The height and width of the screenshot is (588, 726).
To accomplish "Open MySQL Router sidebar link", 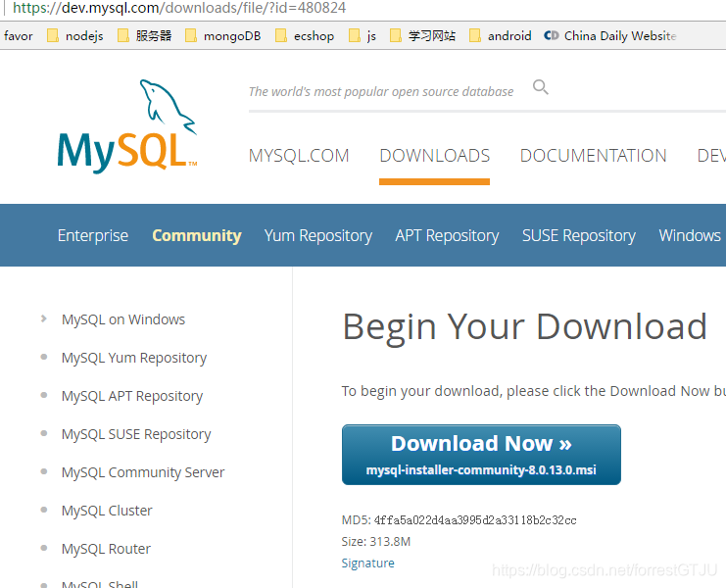I will [x=106, y=549].
